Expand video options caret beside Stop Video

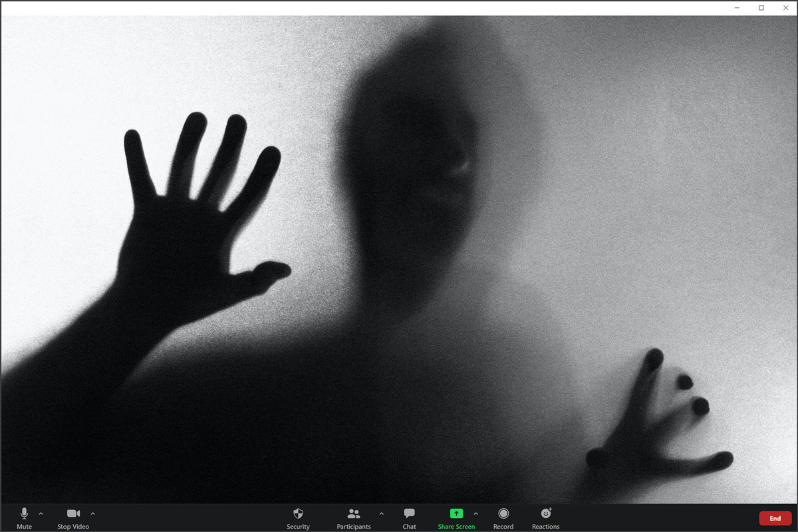pyautogui.click(x=92, y=513)
